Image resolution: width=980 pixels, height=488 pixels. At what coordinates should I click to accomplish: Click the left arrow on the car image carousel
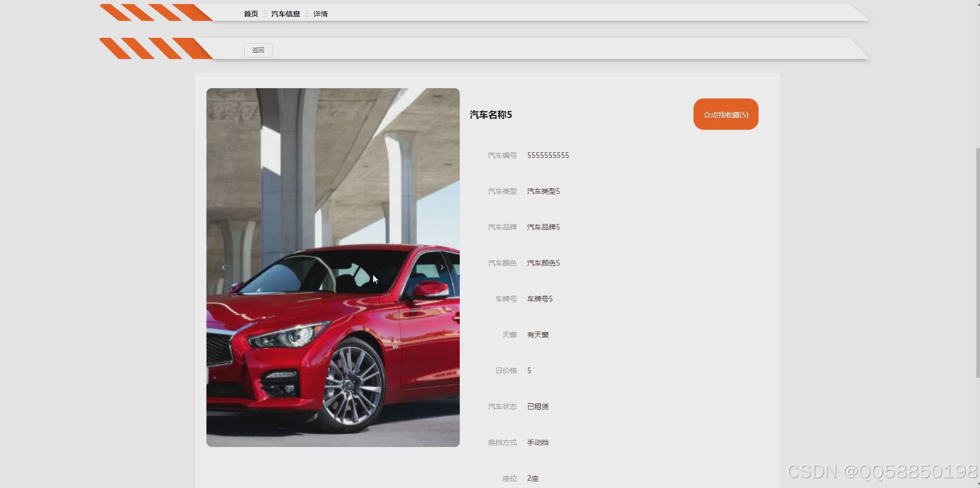223,267
